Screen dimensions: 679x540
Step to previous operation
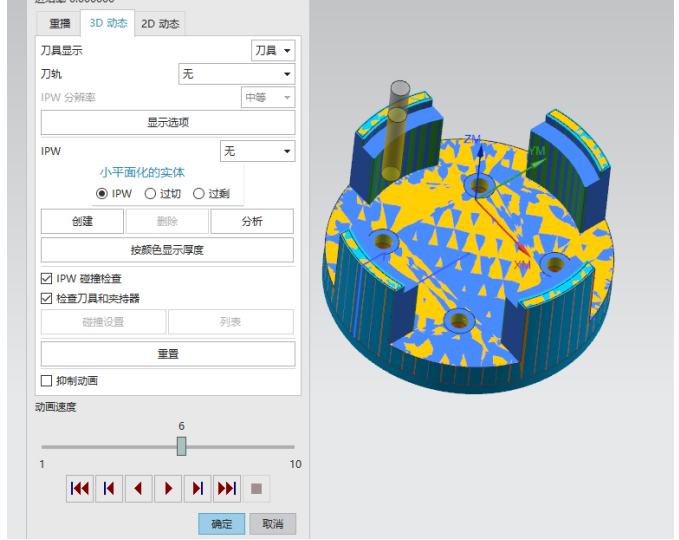click(x=109, y=488)
